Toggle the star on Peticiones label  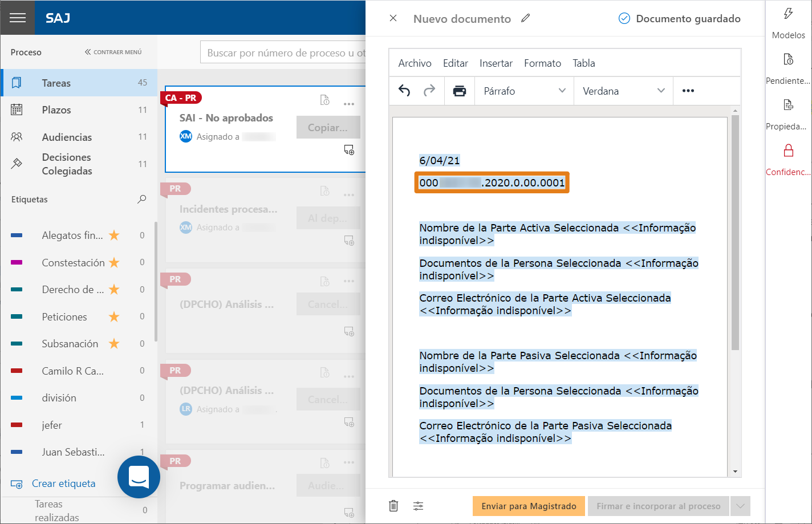114,316
